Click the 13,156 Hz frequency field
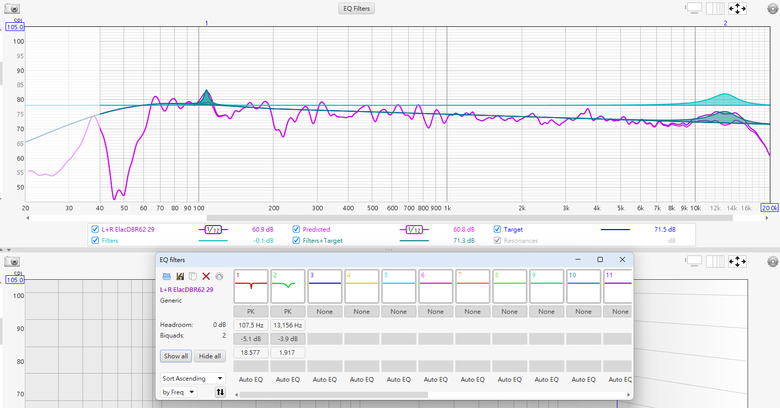Screen dimensions: 780x408 (288, 325)
